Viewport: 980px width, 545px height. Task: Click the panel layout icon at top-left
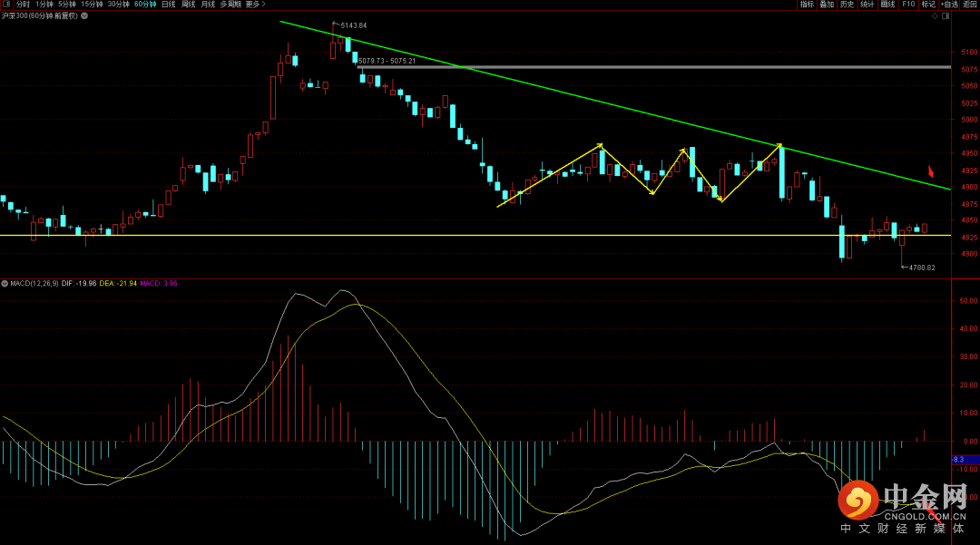5,4
